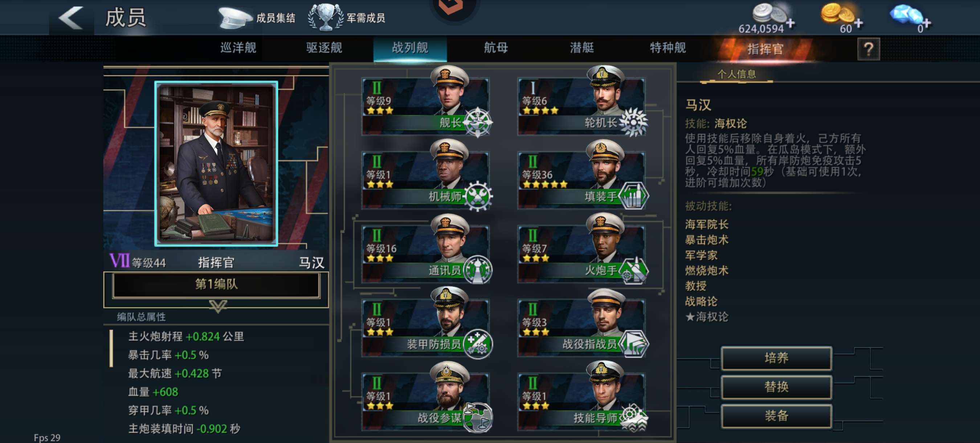Add silver coins with the plus icon

point(790,24)
